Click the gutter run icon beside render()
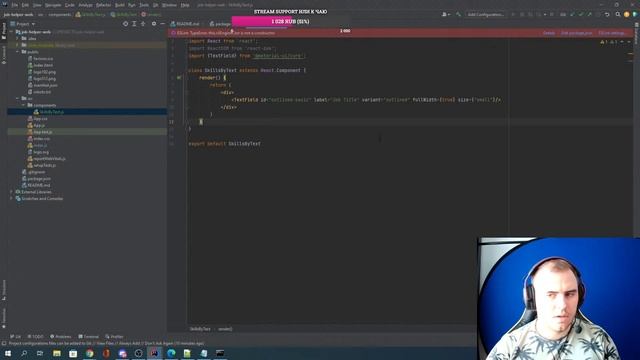Screen dimensions: 640x360 pos(179,78)
